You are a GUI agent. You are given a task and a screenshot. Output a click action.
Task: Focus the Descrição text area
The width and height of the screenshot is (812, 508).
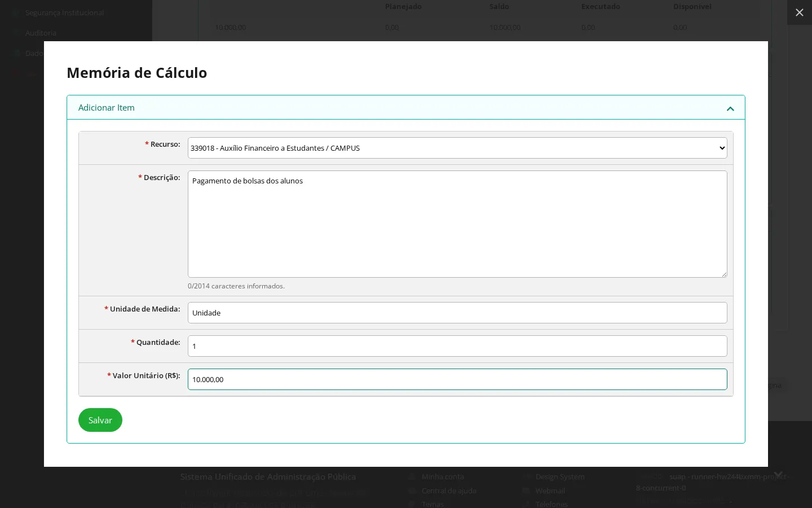point(457,224)
